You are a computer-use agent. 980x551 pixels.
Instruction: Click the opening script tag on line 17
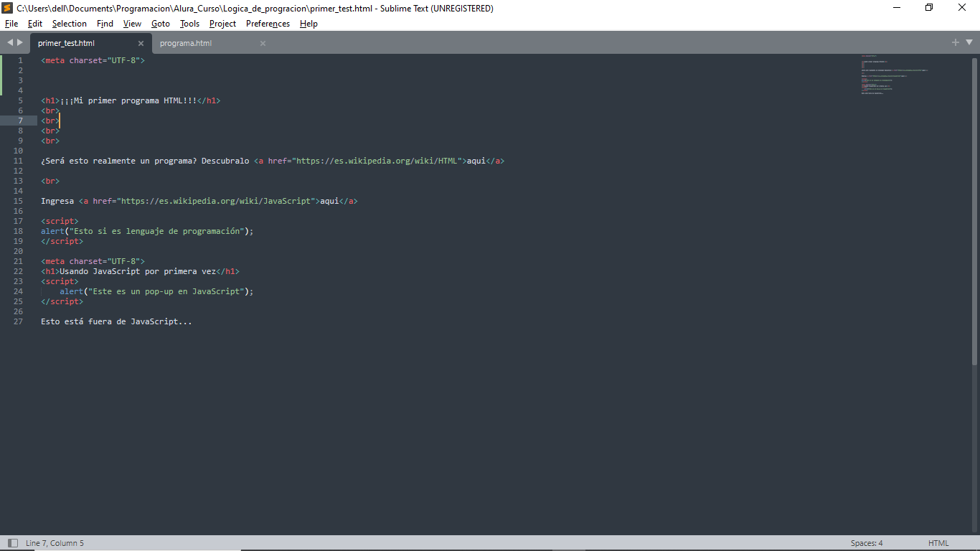coord(60,221)
